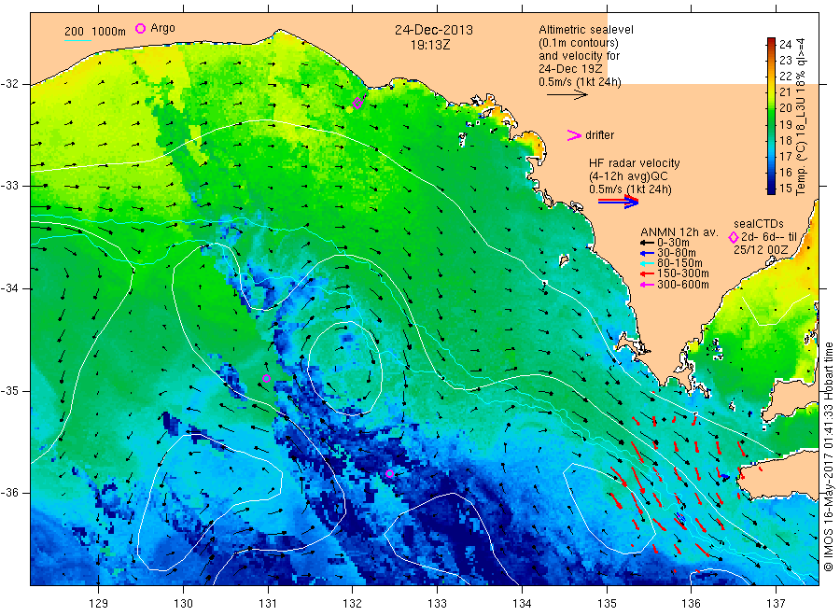Click the dark red top of temperature colorbar
840x616 pixels.
coord(771,41)
